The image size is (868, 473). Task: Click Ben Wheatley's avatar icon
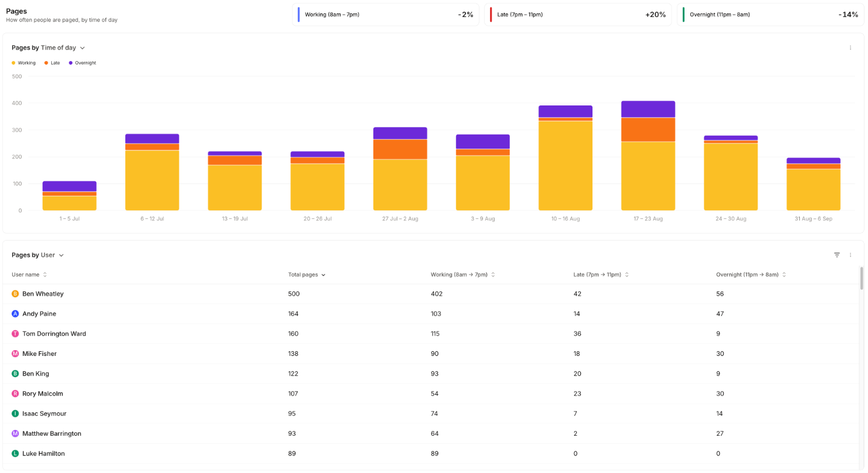pyautogui.click(x=15, y=294)
